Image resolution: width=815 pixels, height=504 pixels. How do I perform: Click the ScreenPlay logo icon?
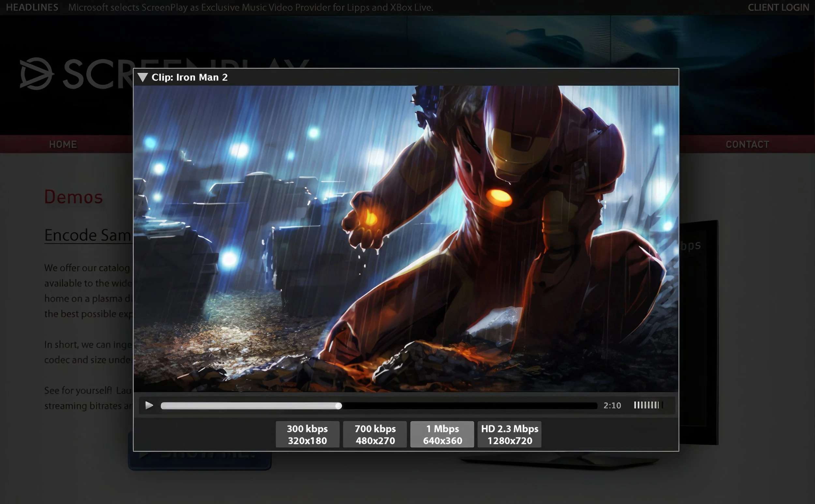coord(36,74)
